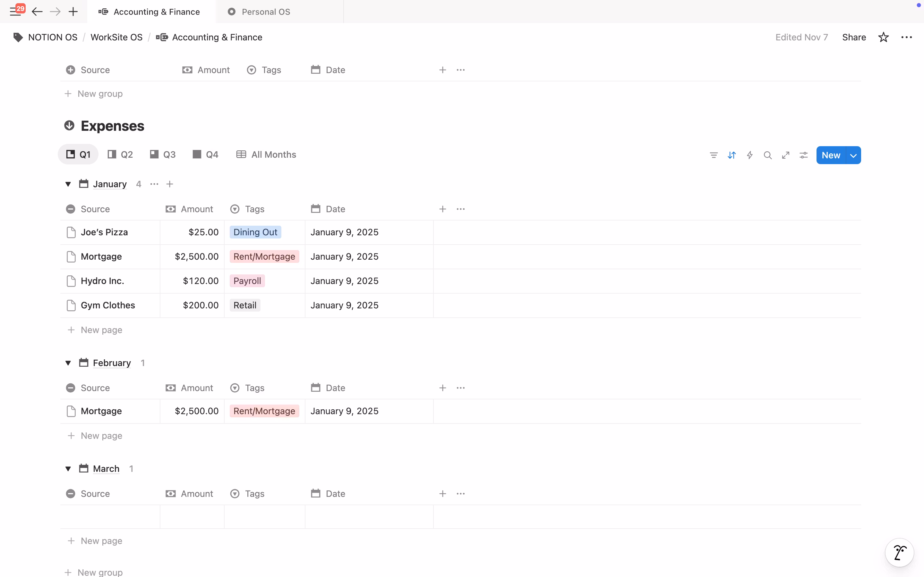The width and height of the screenshot is (924, 577).
Task: Click the lightning bolt automations icon
Action: point(749,155)
